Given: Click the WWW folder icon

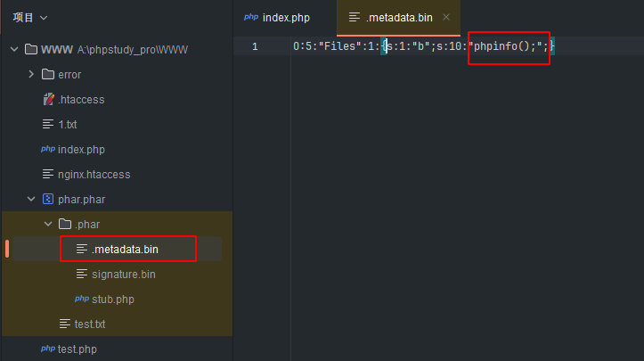Looking at the screenshot, I should click(31, 49).
